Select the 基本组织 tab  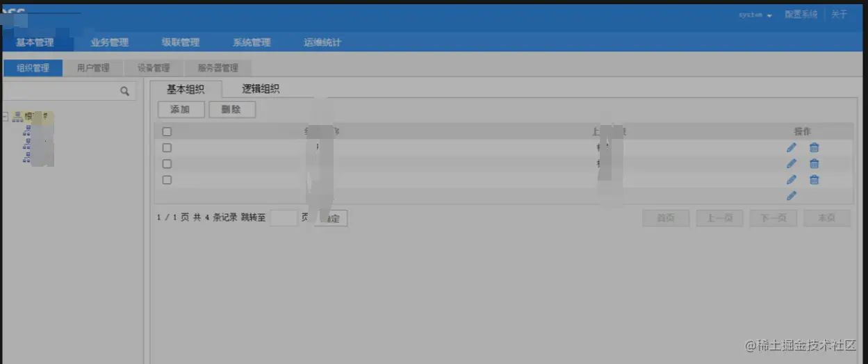(x=186, y=89)
